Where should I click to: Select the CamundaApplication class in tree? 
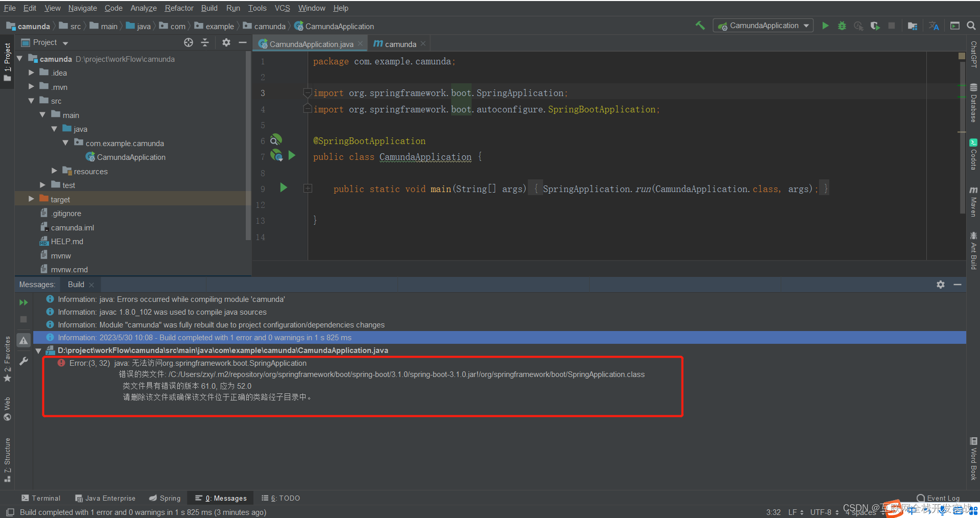[126, 157]
